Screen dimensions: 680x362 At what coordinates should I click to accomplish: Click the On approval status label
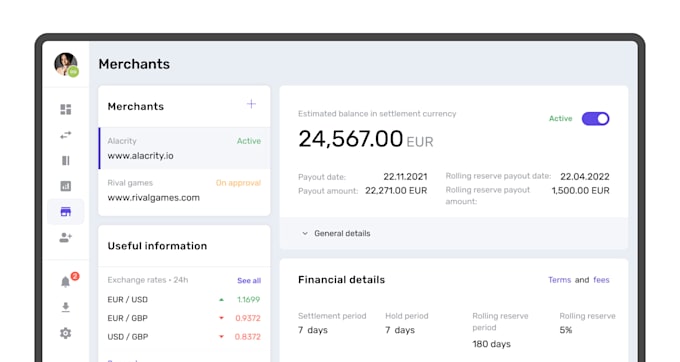(x=239, y=183)
